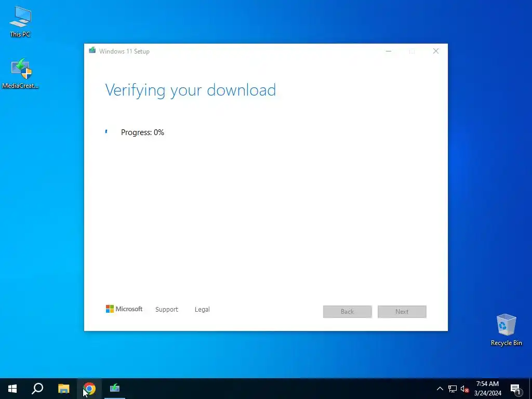The height and width of the screenshot is (399, 532).
Task: Open the Legal link
Action: (x=202, y=310)
